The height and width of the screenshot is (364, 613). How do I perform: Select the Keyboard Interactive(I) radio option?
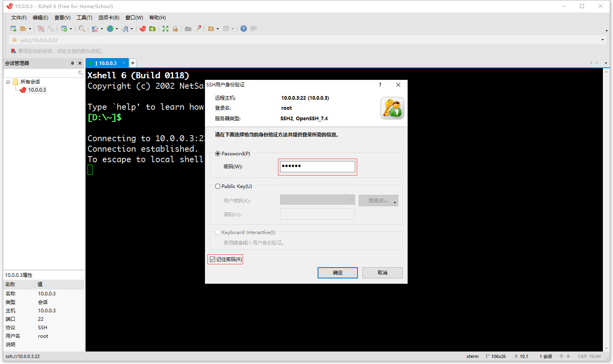point(218,232)
